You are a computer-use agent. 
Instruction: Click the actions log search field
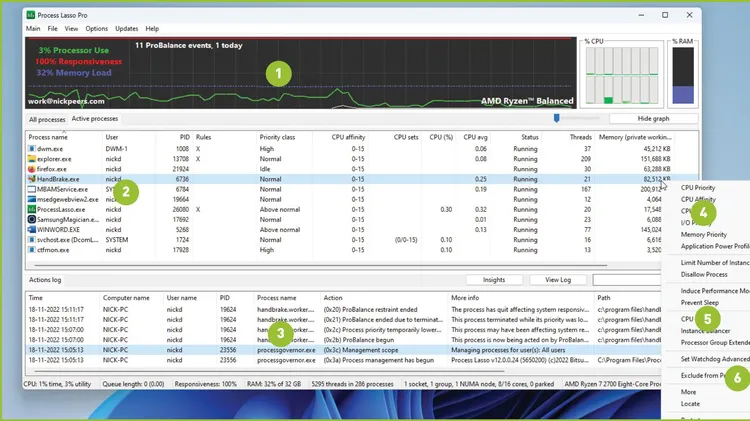tap(627, 280)
